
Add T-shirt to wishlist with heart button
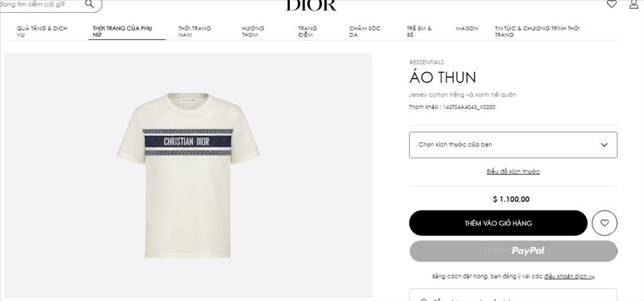coord(604,223)
